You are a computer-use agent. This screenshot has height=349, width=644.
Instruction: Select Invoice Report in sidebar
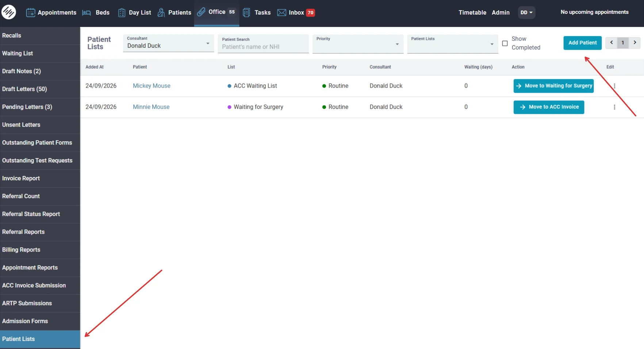pyautogui.click(x=40, y=179)
